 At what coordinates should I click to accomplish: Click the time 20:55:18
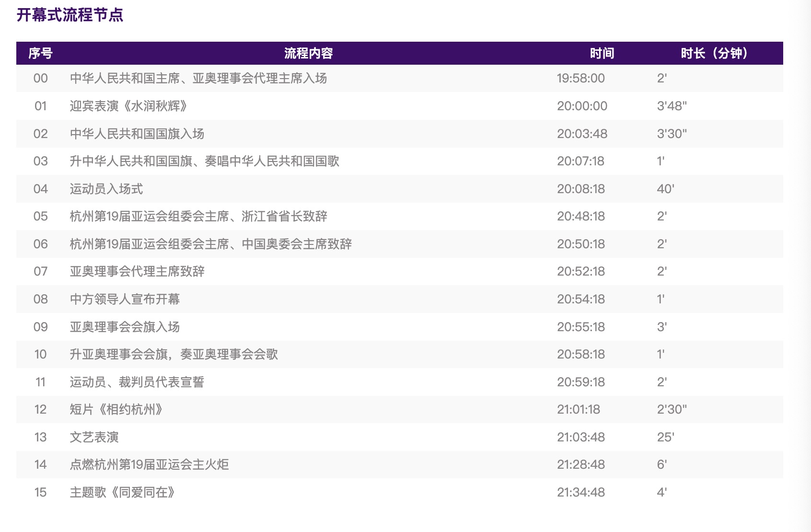pyautogui.click(x=581, y=327)
